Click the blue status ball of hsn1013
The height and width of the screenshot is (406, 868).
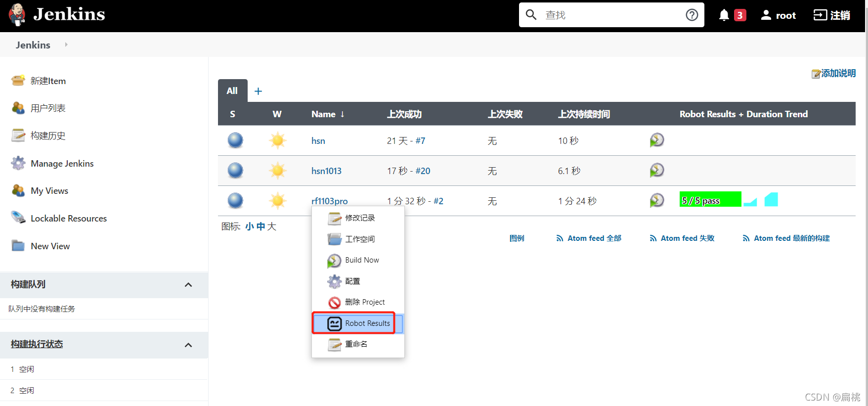point(235,171)
